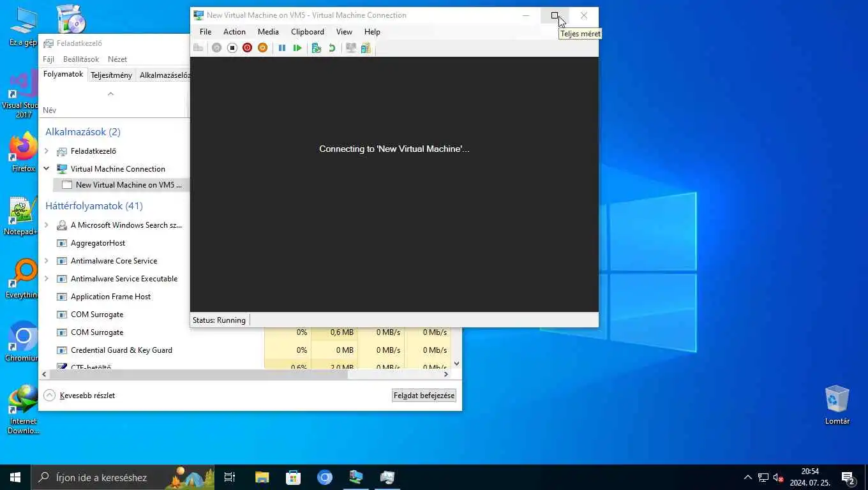This screenshot has width=868, height=490.
Task: Select the Credential Guard & Key Guard process
Action: (x=121, y=350)
